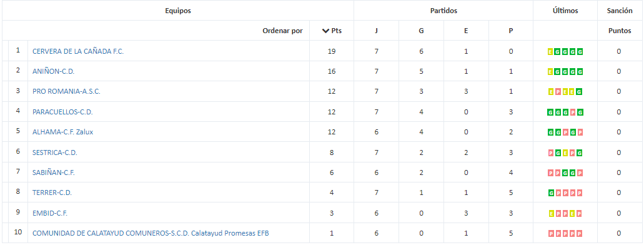Select the Puntos sanction column header

click(620, 31)
